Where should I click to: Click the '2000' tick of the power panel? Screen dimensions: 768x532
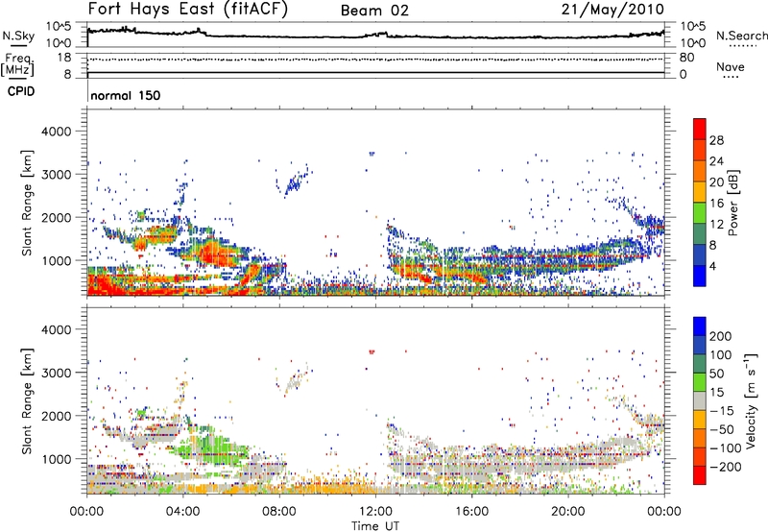(56, 217)
